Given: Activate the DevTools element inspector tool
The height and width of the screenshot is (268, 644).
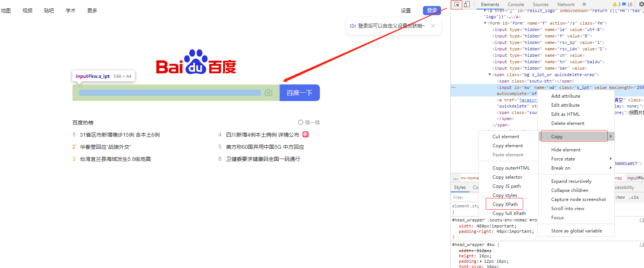Looking at the screenshot, I should point(457,5).
